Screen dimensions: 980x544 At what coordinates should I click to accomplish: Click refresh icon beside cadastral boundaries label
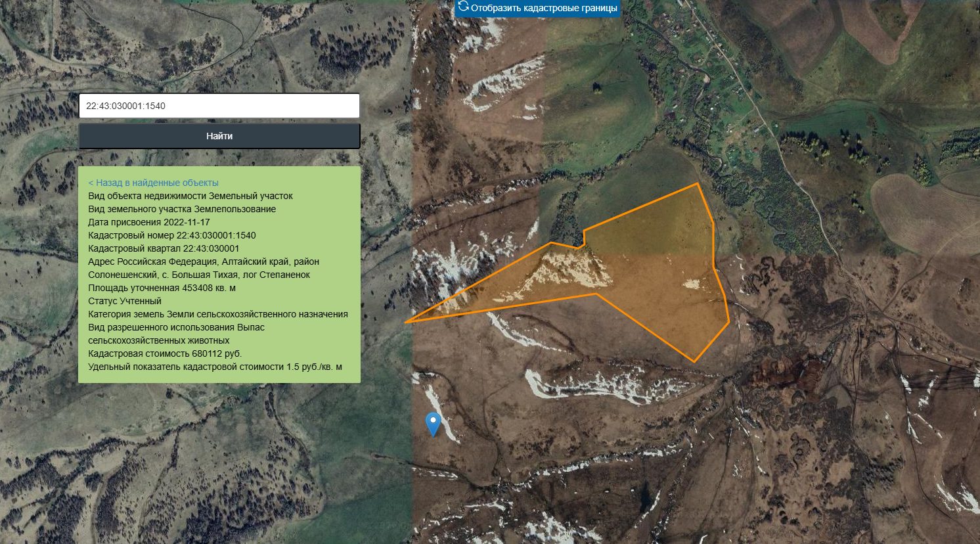click(x=463, y=7)
